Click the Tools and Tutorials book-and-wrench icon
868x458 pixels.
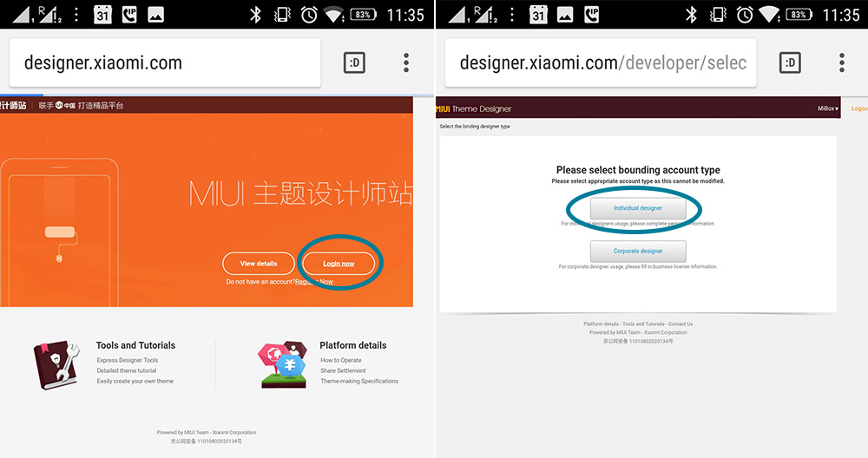pos(57,363)
